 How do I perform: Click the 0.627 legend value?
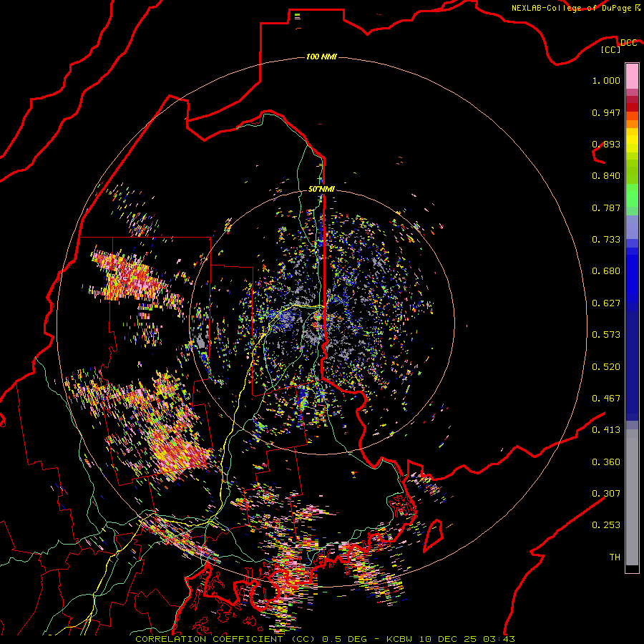[605, 303]
